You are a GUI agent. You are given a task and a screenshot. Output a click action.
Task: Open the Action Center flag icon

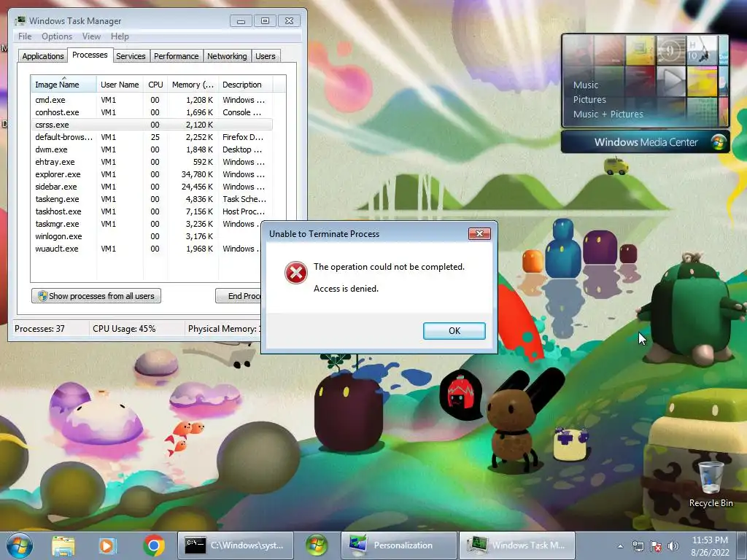pyautogui.click(x=656, y=546)
